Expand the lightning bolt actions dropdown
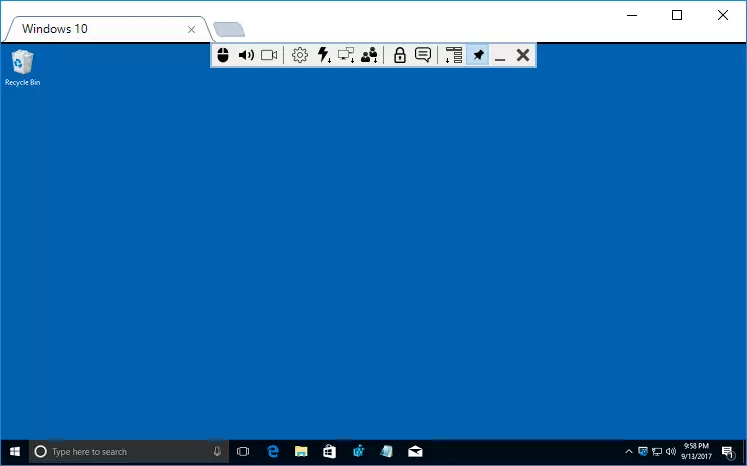Image resolution: width=747 pixels, height=466 pixels. [323, 56]
